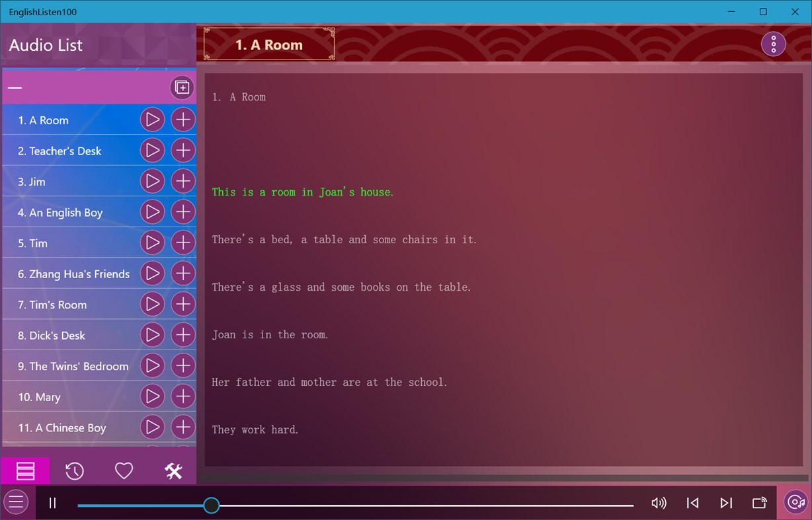Open the Favorites heart icon

point(124,470)
